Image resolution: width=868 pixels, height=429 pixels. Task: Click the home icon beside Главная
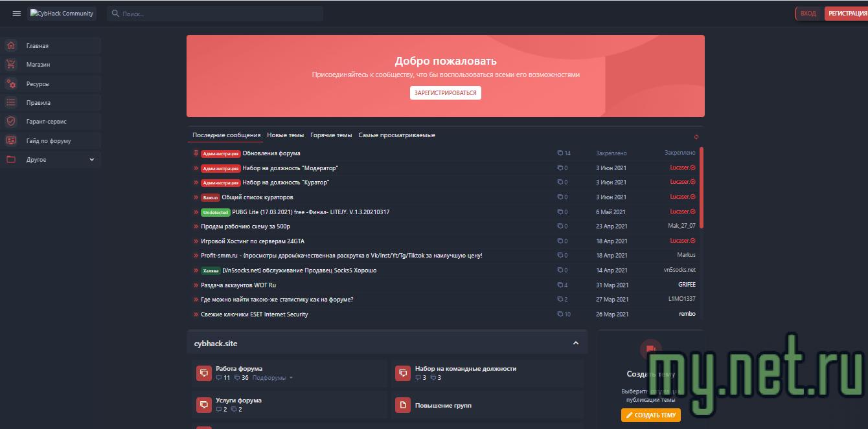point(11,46)
